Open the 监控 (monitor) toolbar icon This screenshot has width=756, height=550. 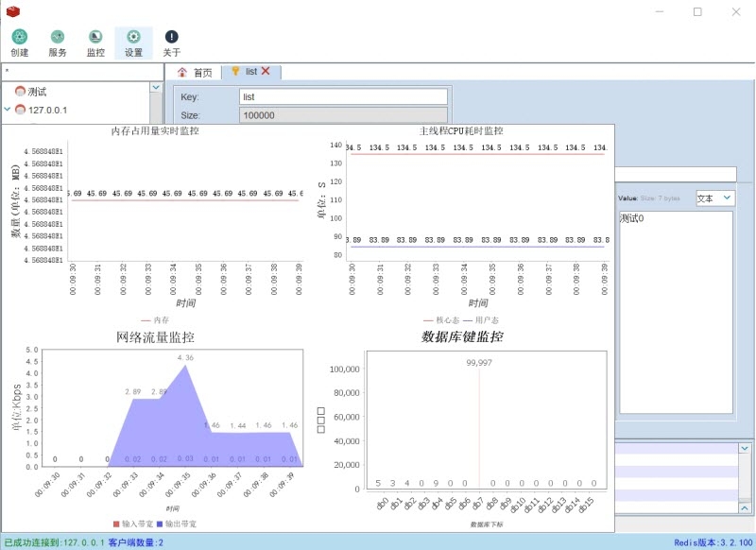[x=95, y=43]
